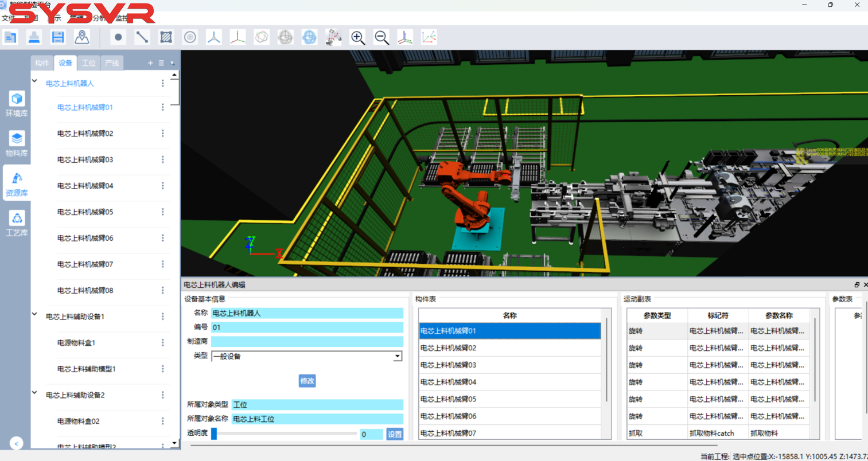The image size is (868, 461).
Task: Select the hatched face tool
Action: 166,38
